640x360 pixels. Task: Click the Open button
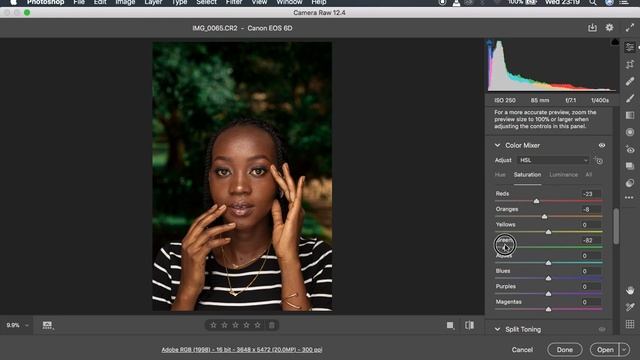605,350
